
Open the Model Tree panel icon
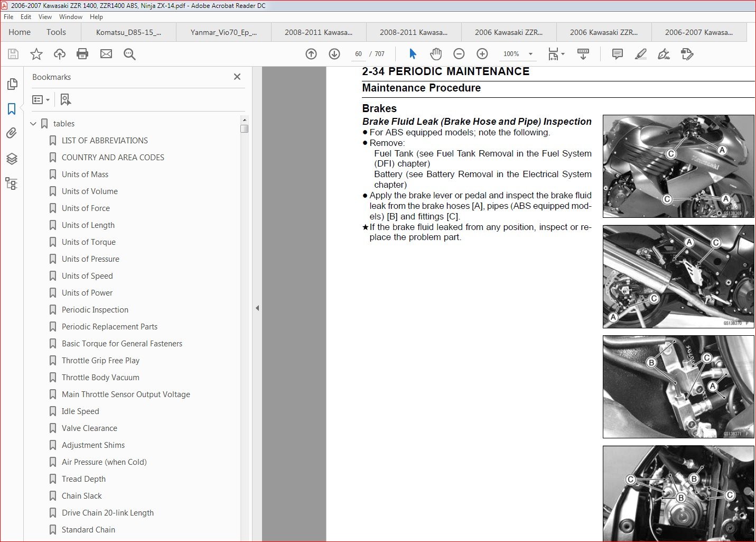(12, 183)
